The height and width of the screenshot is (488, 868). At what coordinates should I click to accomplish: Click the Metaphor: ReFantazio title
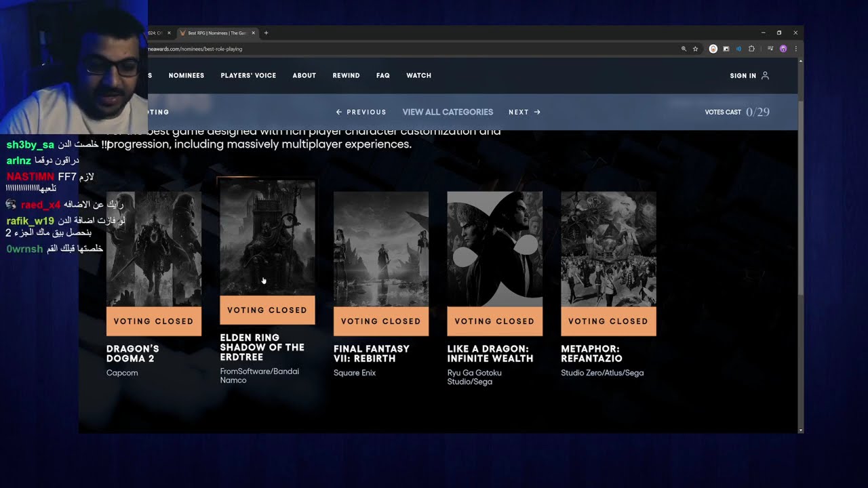click(591, 354)
